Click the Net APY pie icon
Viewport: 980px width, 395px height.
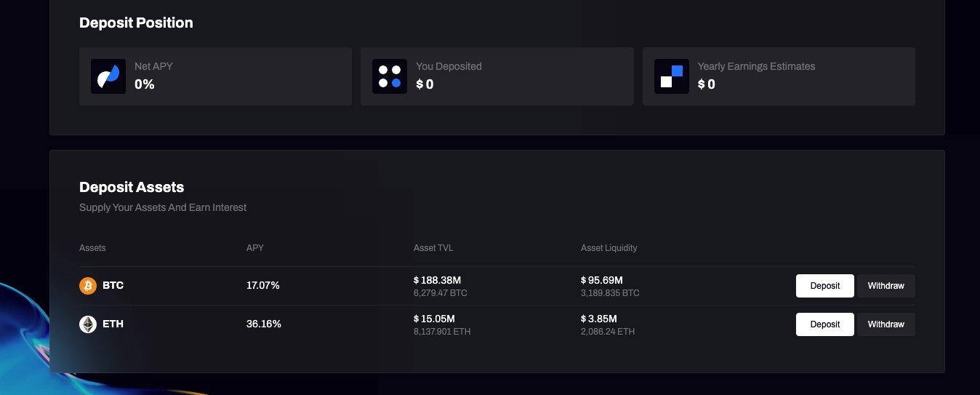click(108, 76)
